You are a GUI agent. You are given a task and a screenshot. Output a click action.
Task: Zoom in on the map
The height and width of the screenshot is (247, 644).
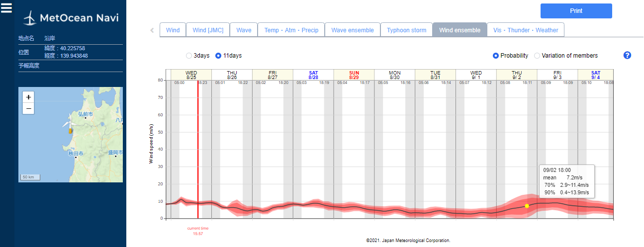coord(28,97)
